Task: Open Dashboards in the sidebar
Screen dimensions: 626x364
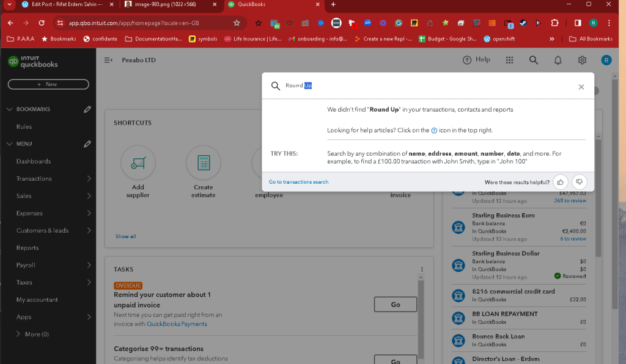Action: 34,161
